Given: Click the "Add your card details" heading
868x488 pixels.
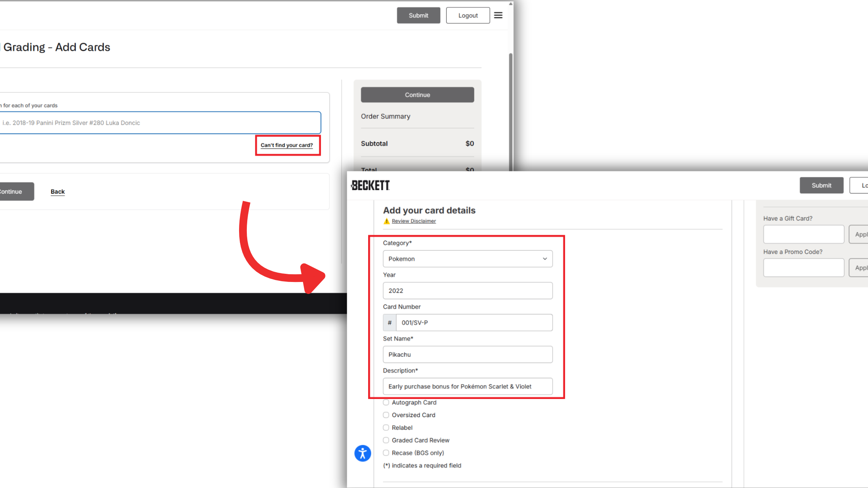Looking at the screenshot, I should [429, 210].
